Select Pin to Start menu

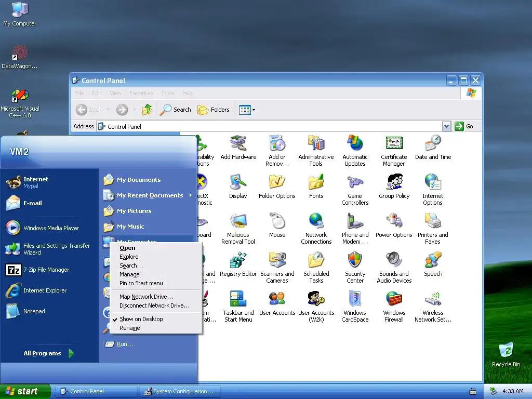156,283
